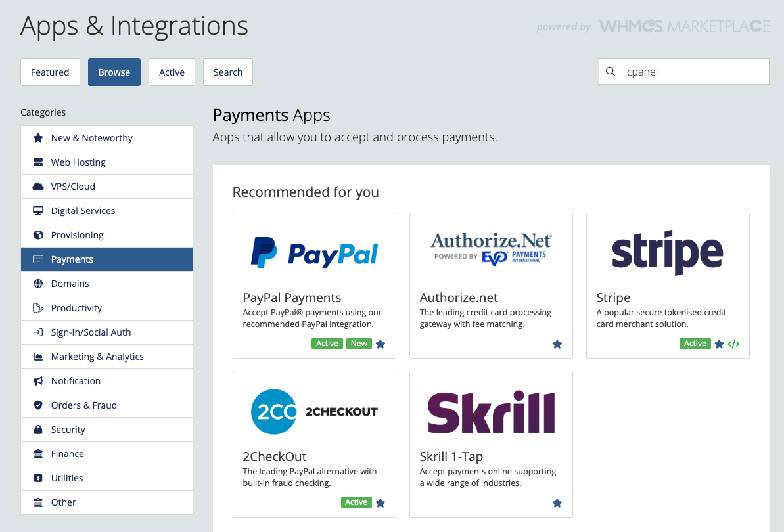
Task: Click the magnifier icon in the search box
Action: (x=611, y=72)
